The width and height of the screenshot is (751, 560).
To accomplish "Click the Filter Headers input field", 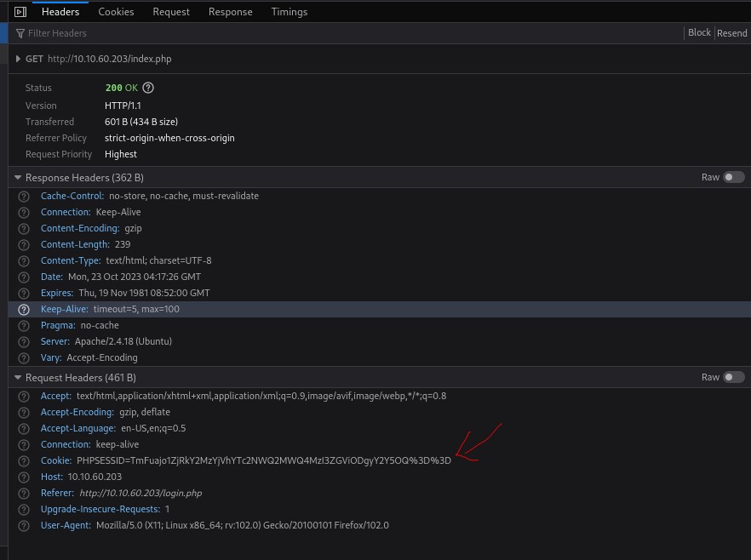I will click(341, 33).
